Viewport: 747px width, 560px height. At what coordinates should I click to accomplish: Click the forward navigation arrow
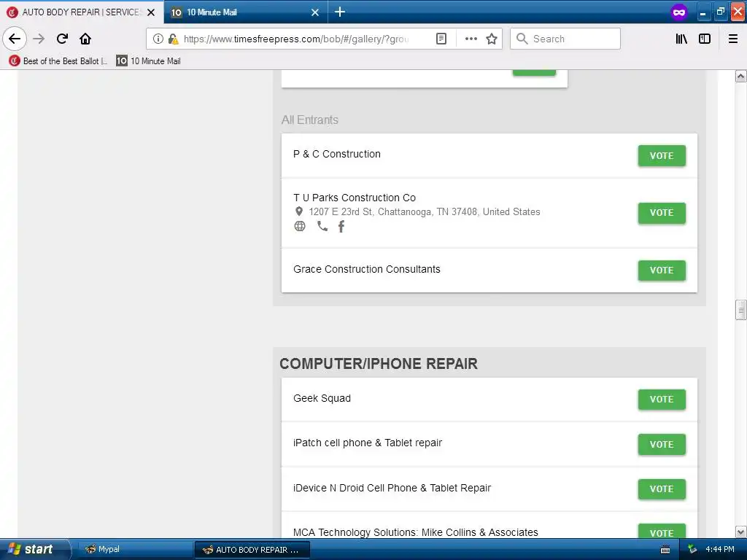(x=39, y=39)
